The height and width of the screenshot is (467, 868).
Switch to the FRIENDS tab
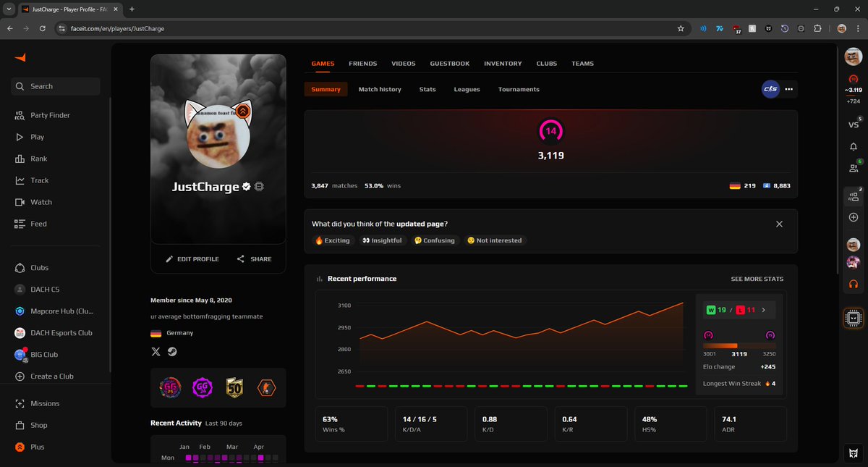pyautogui.click(x=363, y=64)
